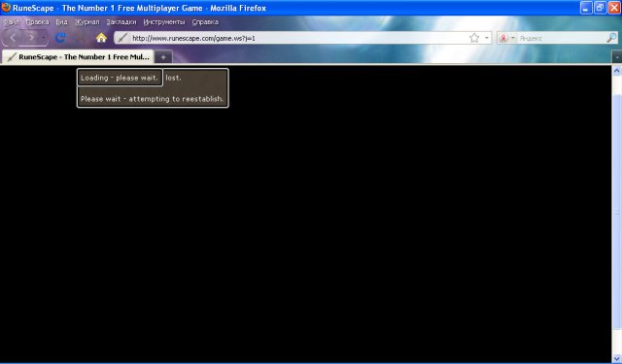Click the RuneScape site favicon in address bar
The image size is (622, 364).
pos(122,38)
